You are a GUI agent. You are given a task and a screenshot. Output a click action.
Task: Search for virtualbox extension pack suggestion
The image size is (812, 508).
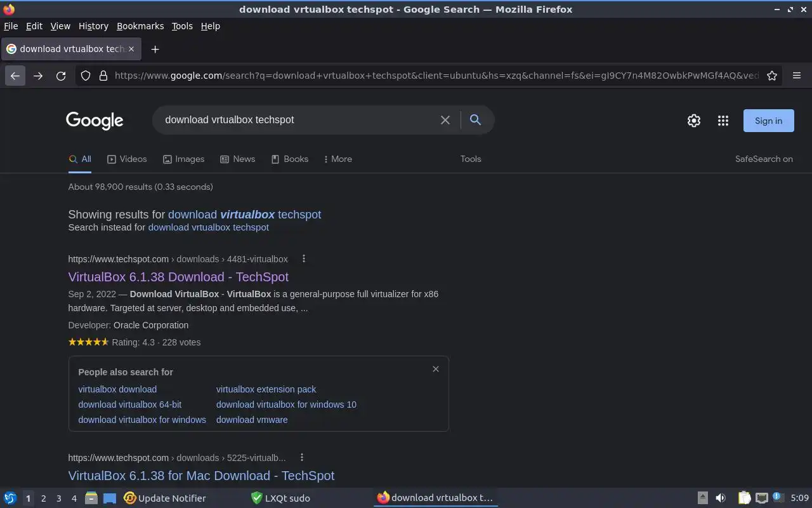[266, 389]
